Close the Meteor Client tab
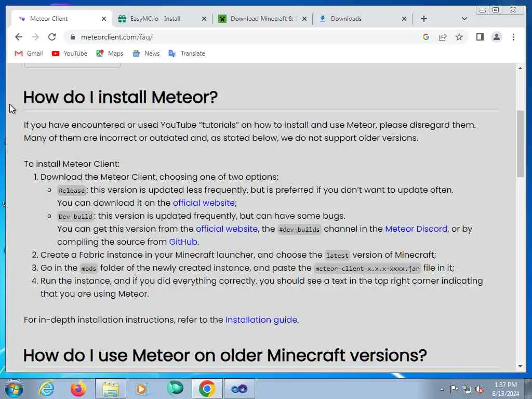 click(104, 19)
